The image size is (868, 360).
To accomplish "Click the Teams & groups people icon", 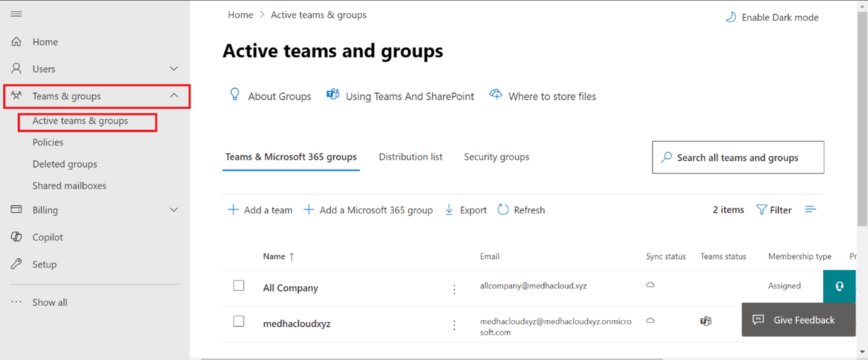I will [16, 96].
